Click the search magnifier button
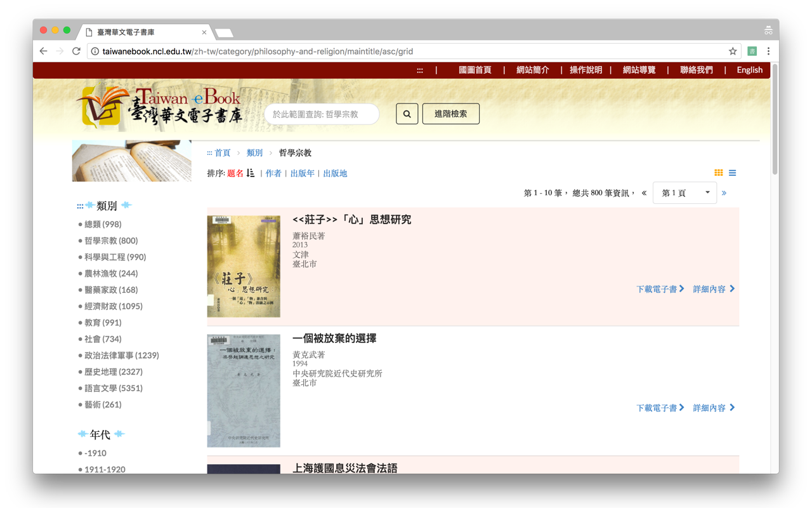 click(407, 114)
